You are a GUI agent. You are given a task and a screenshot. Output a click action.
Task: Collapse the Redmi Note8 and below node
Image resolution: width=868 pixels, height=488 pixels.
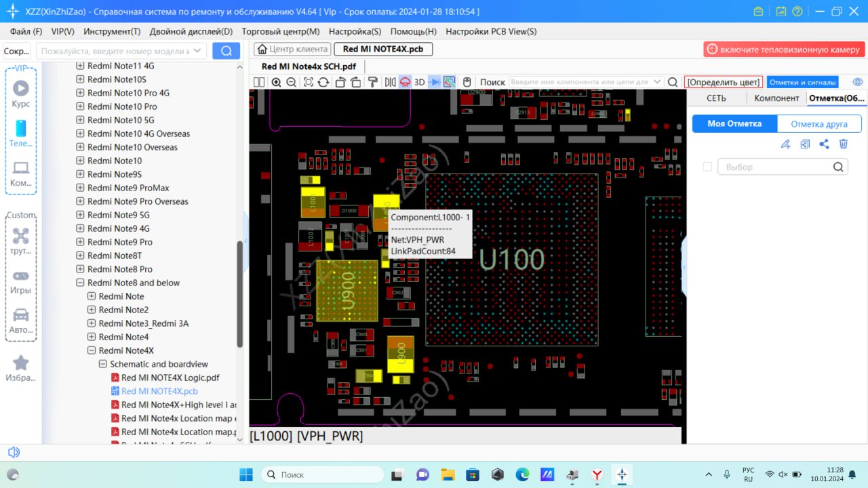80,283
